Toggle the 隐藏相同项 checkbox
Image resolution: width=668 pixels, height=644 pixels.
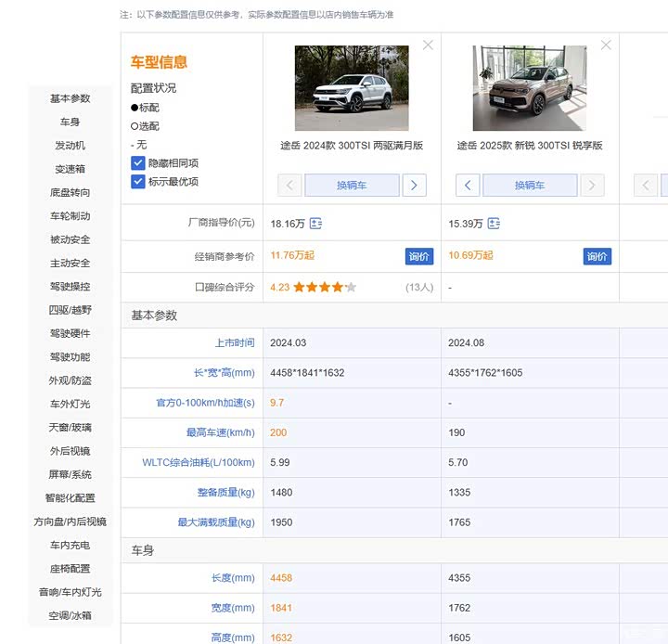138,163
